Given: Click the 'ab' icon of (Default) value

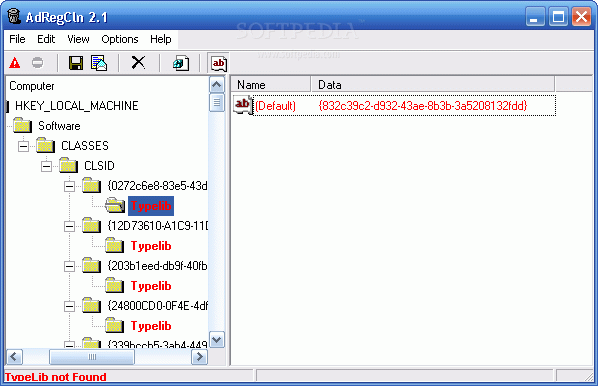Looking at the screenshot, I should tap(243, 105).
